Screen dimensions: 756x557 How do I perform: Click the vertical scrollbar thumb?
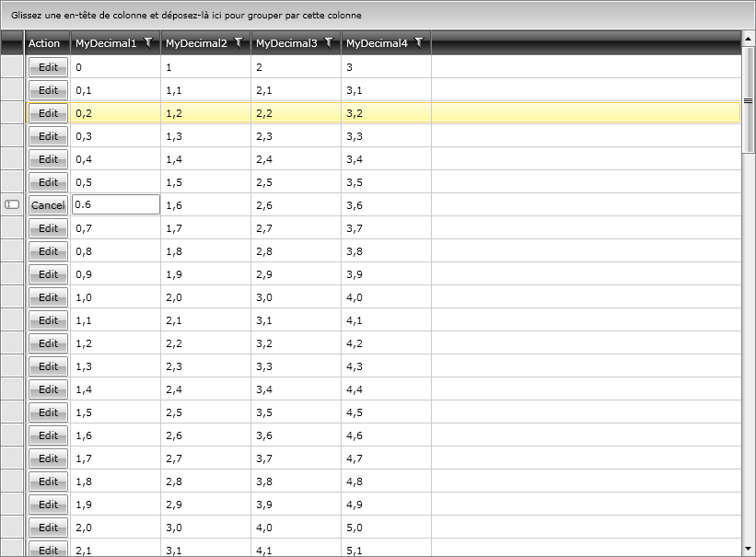[x=748, y=99]
